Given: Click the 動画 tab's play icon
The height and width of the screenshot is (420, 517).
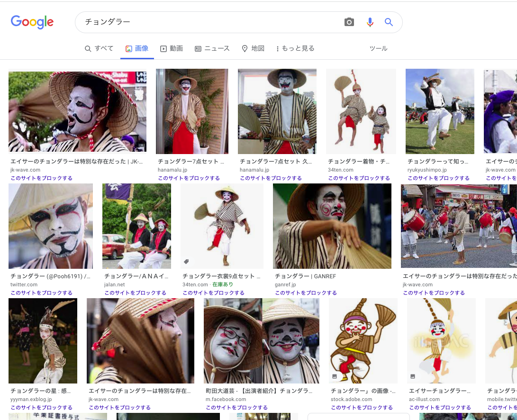Looking at the screenshot, I should click(163, 48).
